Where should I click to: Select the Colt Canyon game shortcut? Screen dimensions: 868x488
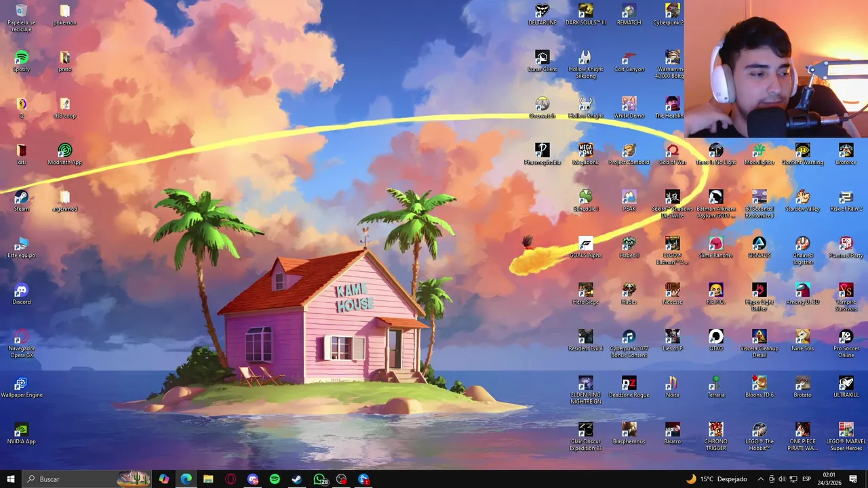pyautogui.click(x=629, y=61)
